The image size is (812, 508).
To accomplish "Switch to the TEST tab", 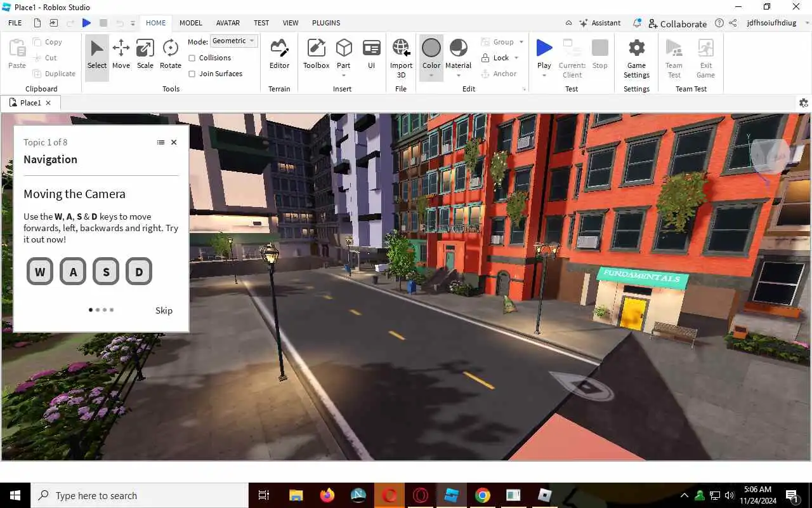I will pos(261,23).
